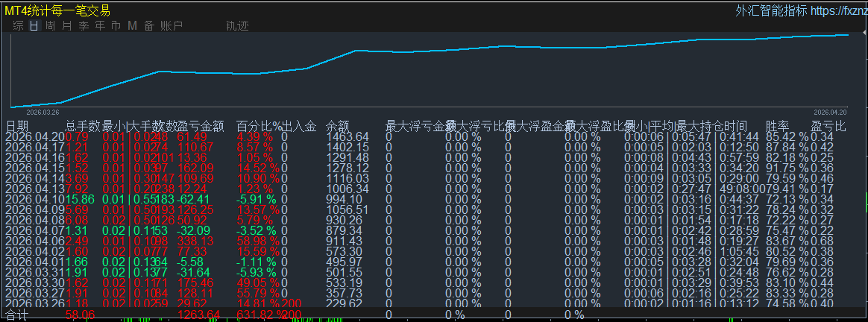Click balance value 994.10
The image size is (868, 322).
click(x=345, y=199)
